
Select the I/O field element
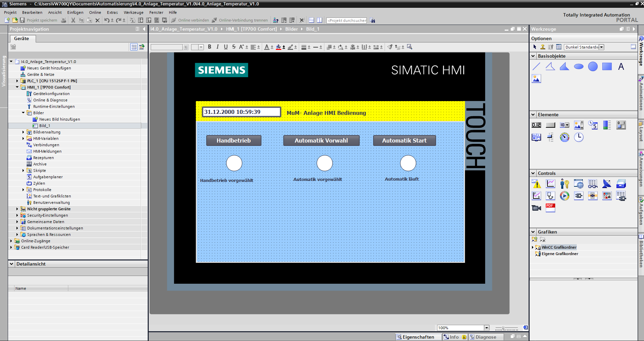[536, 125]
